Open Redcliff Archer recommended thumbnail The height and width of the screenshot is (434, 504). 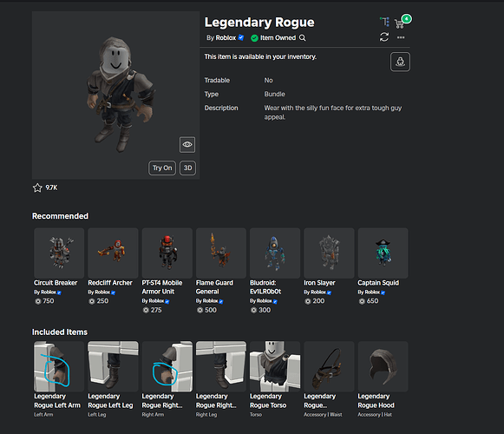pos(113,253)
